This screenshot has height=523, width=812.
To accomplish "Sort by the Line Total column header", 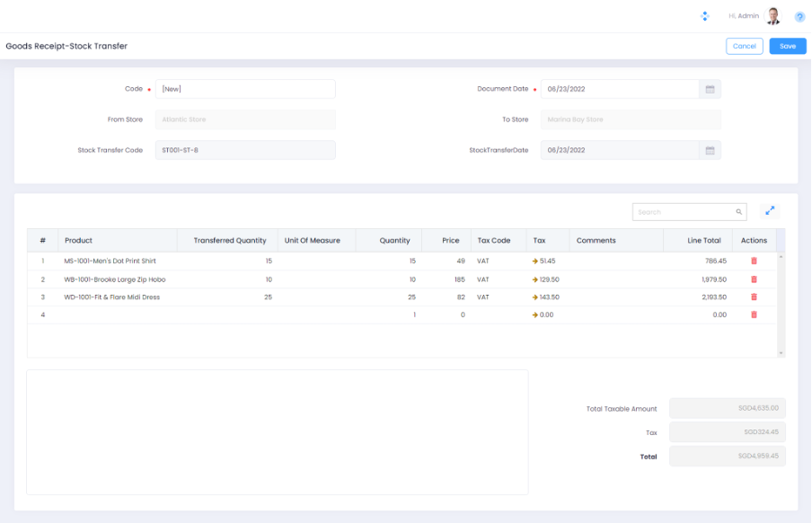I will tap(704, 240).
